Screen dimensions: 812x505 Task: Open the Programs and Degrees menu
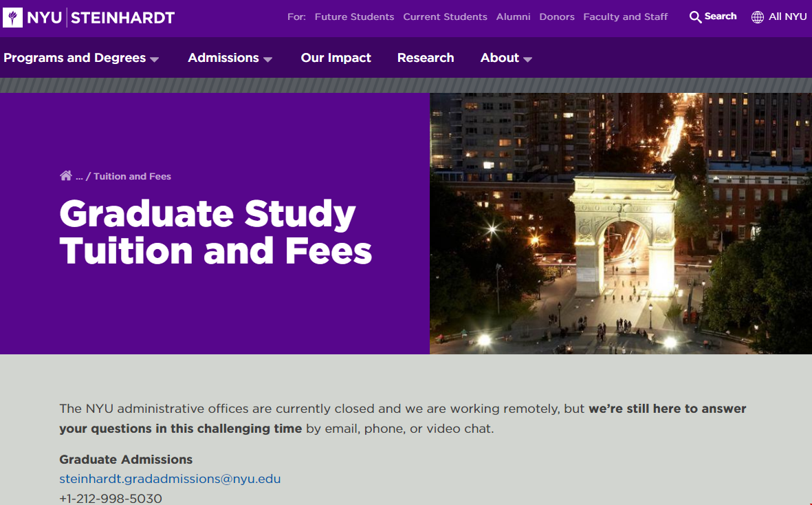[x=74, y=58]
